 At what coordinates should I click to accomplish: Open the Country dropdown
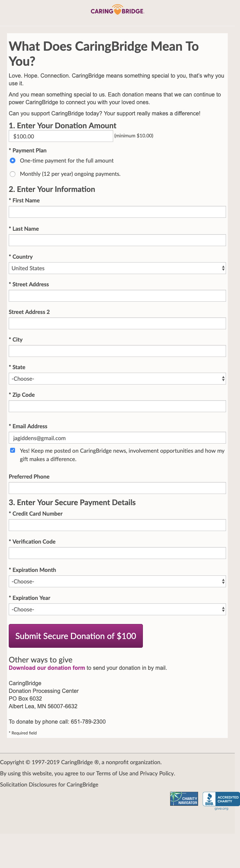[117, 268]
